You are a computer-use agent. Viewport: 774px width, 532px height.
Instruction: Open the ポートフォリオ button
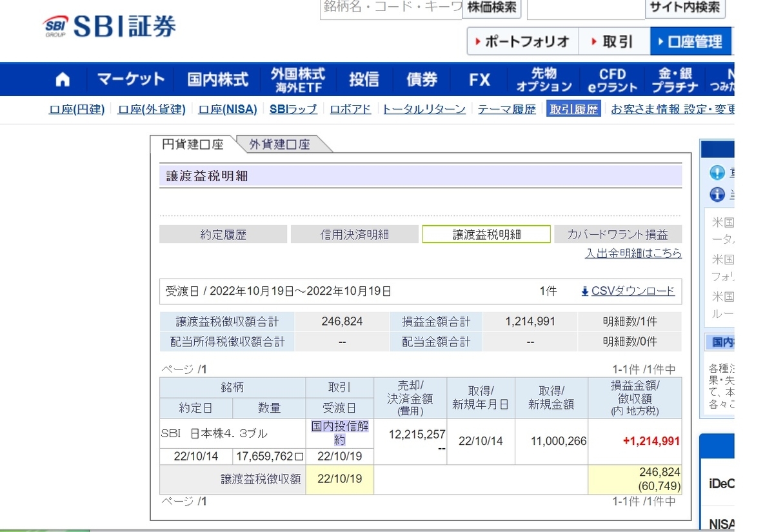tap(522, 42)
